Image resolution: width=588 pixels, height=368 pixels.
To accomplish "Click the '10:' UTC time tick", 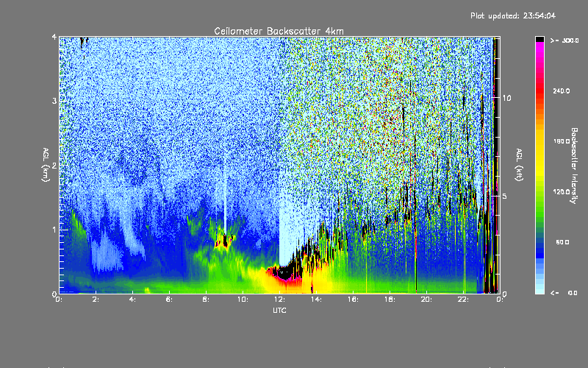I will tap(243, 300).
